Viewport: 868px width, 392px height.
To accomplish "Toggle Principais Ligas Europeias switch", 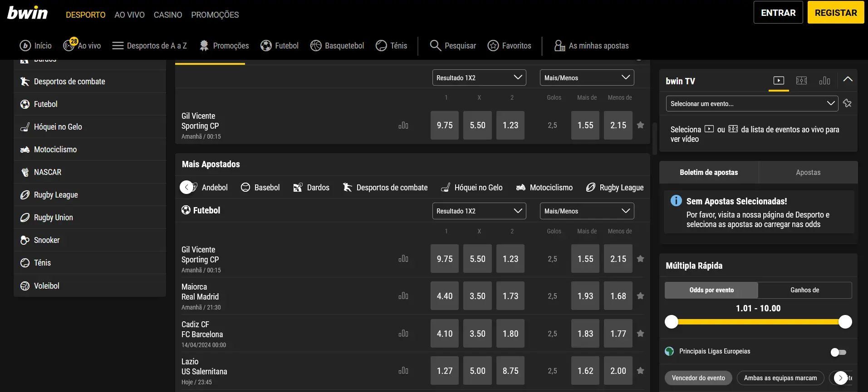I will [x=838, y=352].
